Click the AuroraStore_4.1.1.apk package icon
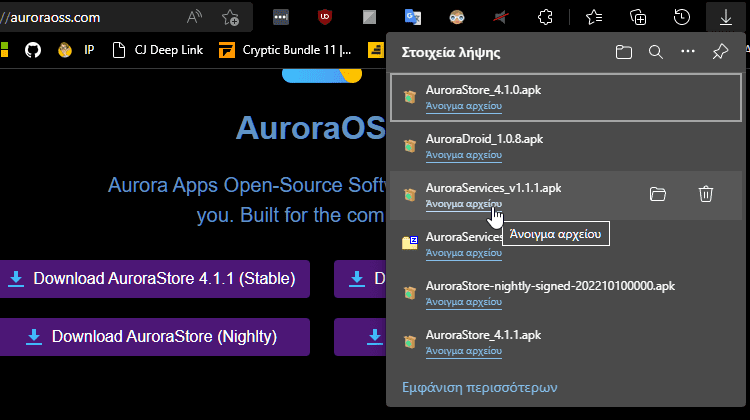Viewport: 750px width, 420px height. pyautogui.click(x=409, y=342)
